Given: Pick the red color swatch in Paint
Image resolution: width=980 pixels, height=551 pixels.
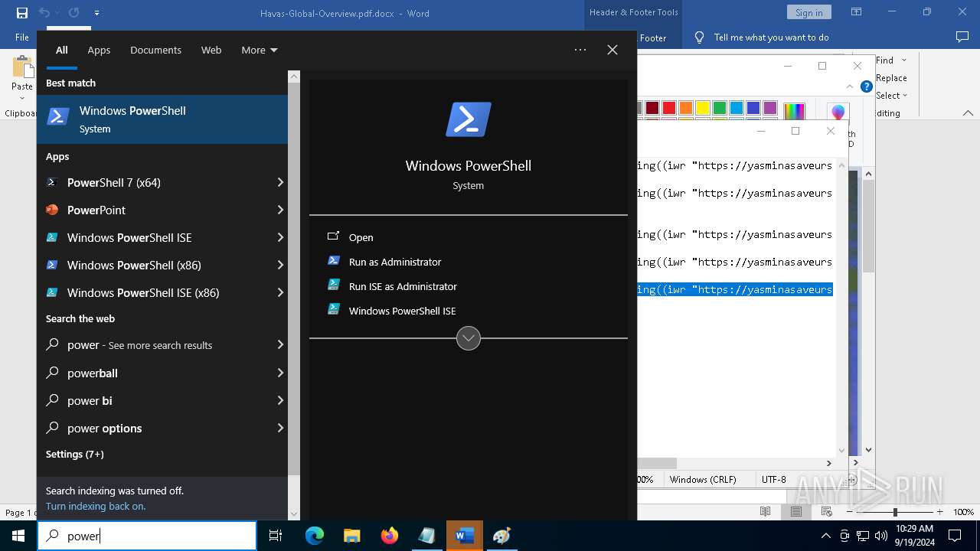Looking at the screenshot, I should [x=669, y=108].
